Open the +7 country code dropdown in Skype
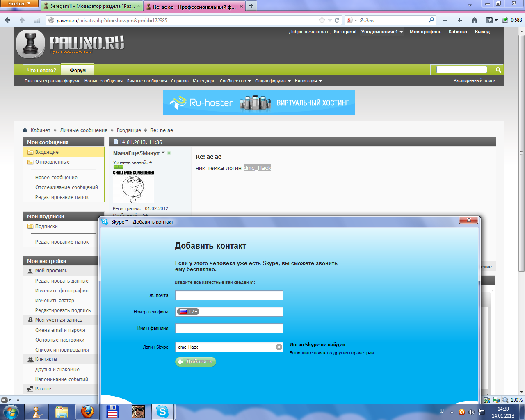The width and height of the screenshot is (525, 420). (188, 312)
